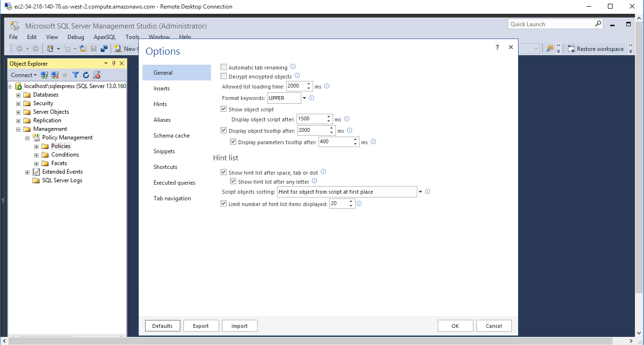
Task: Switch to the Snippets options tab
Action: tap(164, 151)
